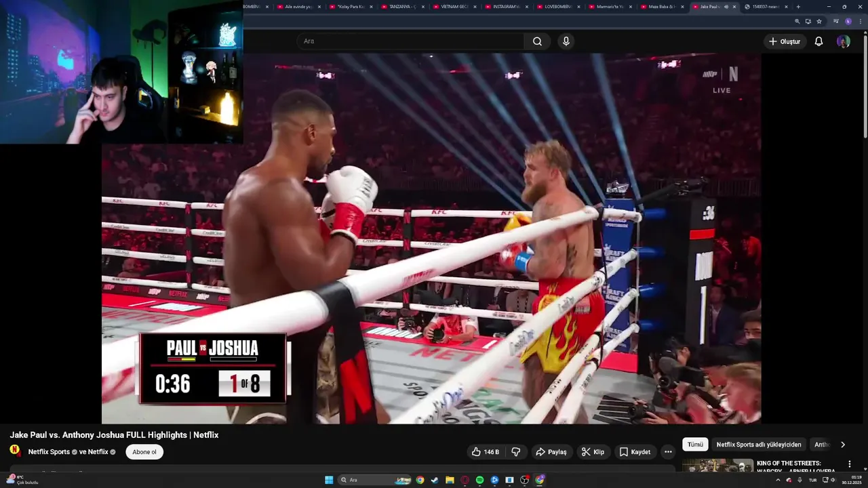
Task: Switch to the Marmaris'te browser tab
Action: pos(610,7)
